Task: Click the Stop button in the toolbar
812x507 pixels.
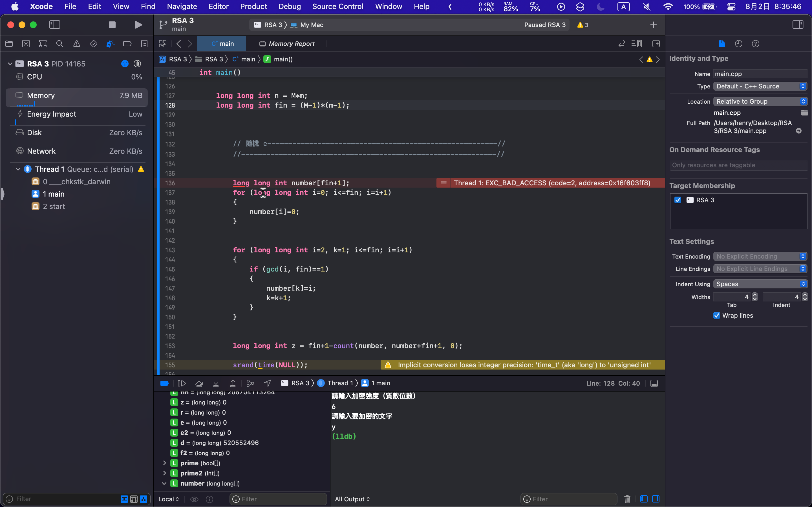Action: [x=112, y=25]
